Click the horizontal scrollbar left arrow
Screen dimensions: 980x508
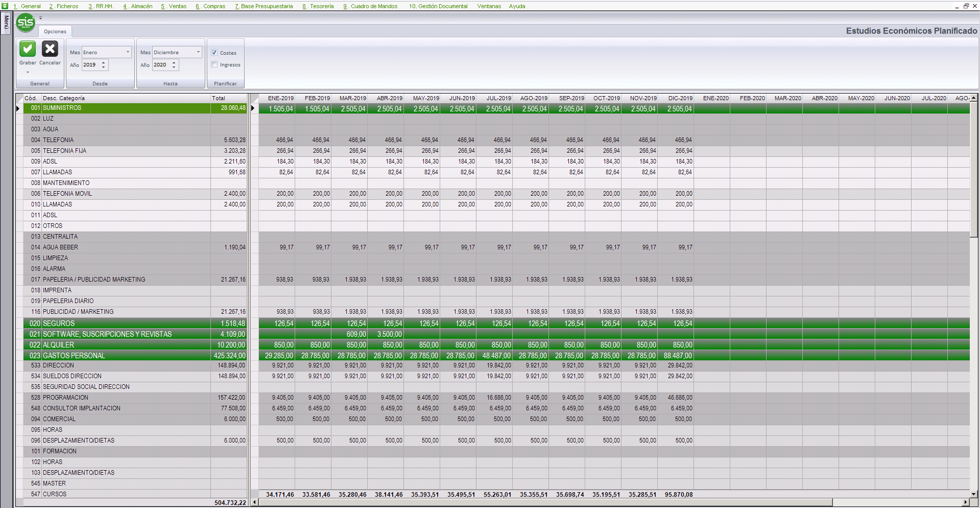pyautogui.click(x=255, y=502)
